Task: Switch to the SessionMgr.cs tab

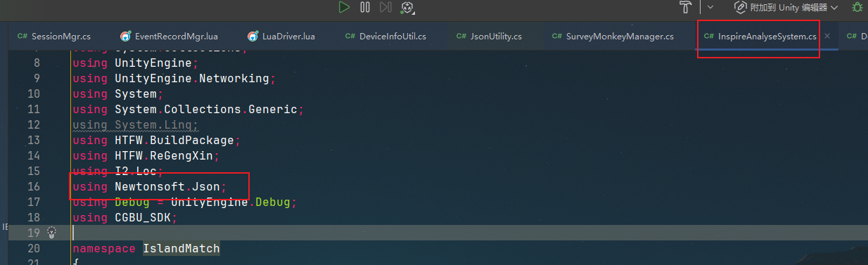Action: click(55, 36)
